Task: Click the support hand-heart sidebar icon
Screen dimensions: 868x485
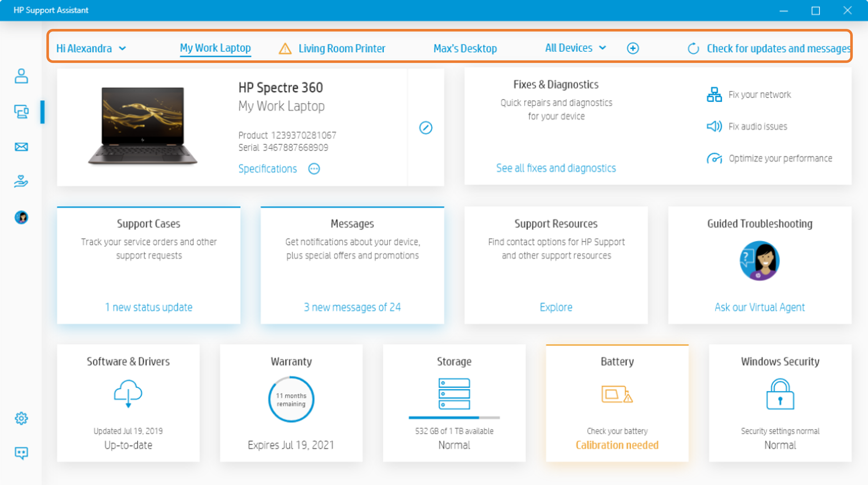Action: (x=21, y=181)
